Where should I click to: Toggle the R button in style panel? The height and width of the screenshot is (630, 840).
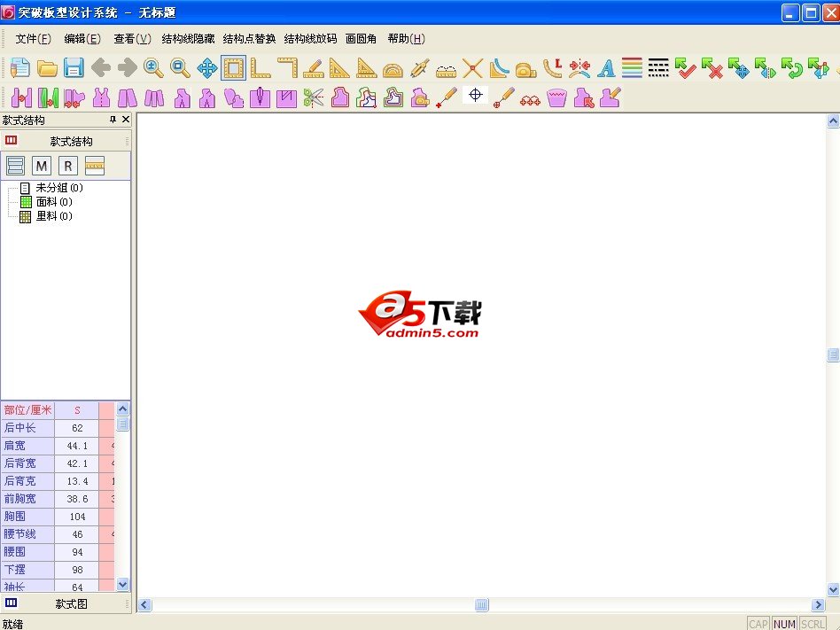click(x=68, y=166)
